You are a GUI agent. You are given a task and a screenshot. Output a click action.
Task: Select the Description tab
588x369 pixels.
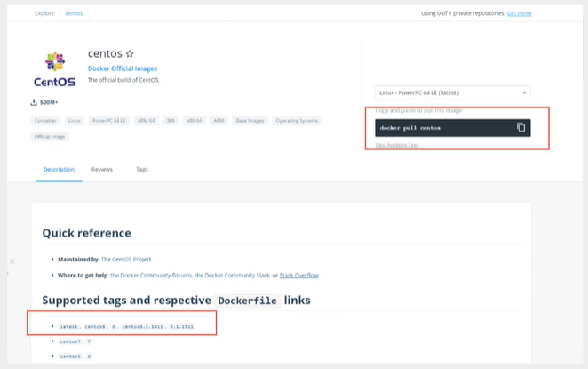(59, 170)
